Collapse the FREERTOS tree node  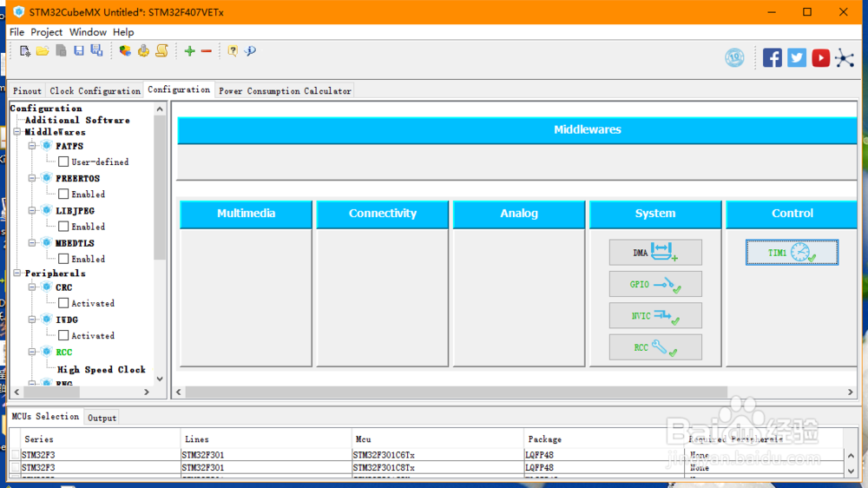[32, 178]
